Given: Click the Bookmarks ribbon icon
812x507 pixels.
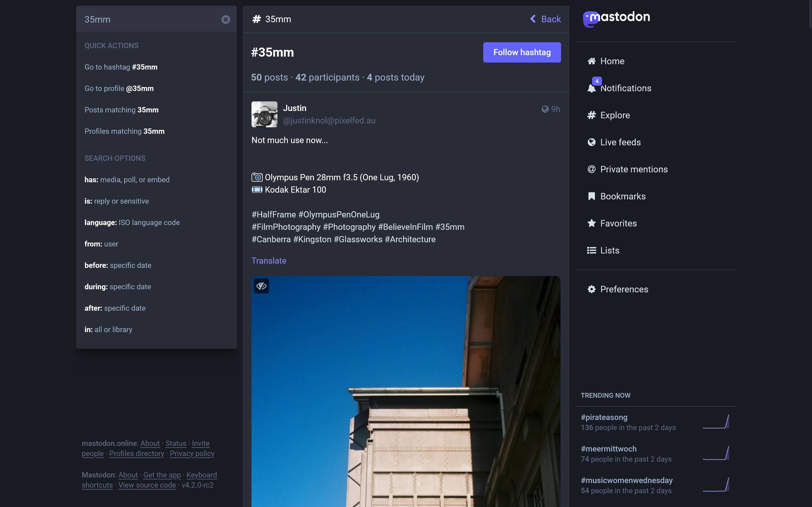Looking at the screenshot, I should [592, 196].
